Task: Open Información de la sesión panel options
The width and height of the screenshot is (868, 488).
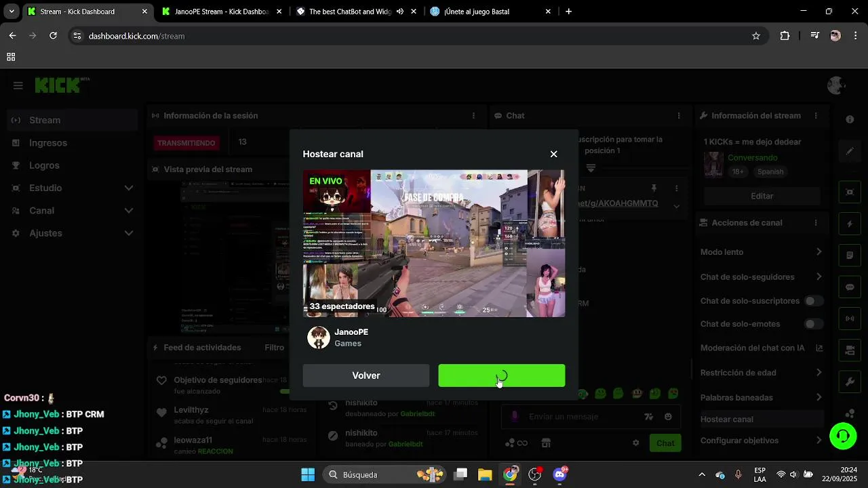Action: (474, 116)
